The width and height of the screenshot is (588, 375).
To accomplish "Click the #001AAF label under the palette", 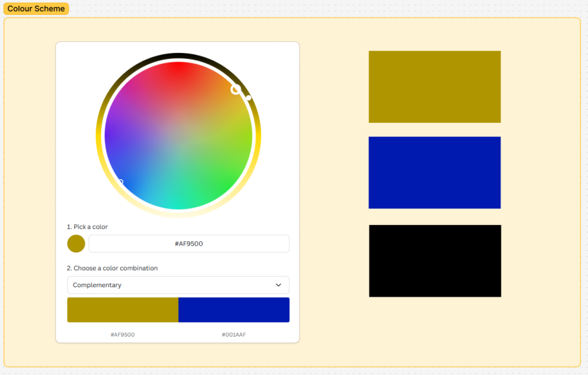I will [234, 334].
